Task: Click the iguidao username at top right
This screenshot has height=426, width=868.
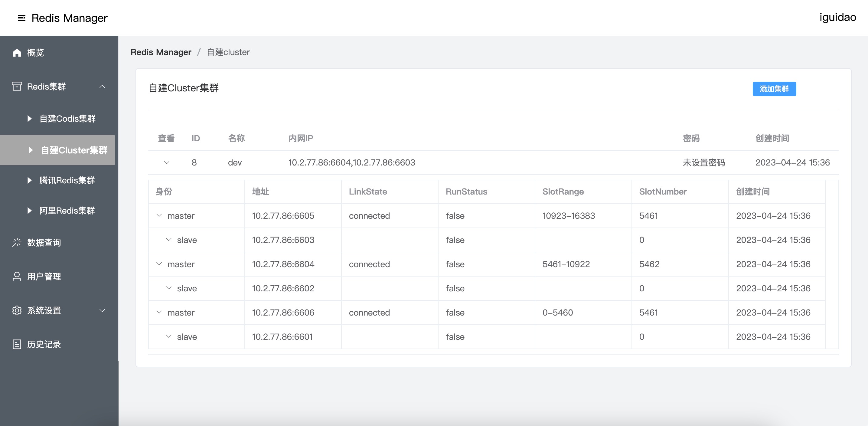Action: (837, 17)
